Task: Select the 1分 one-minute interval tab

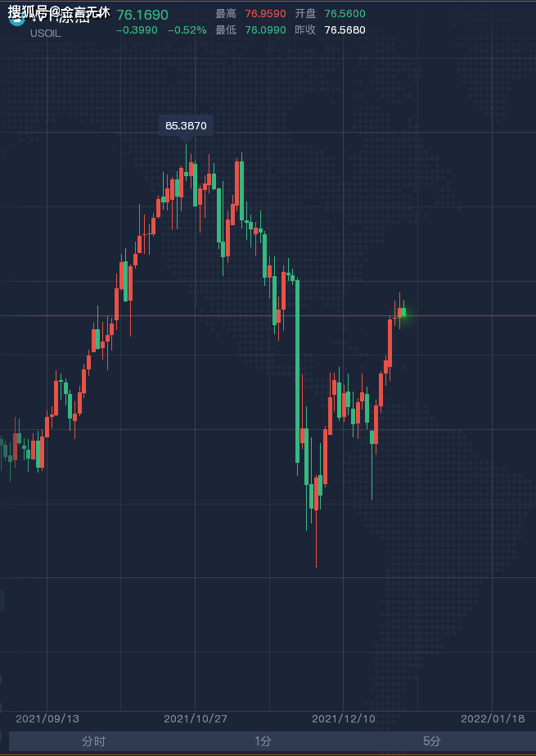Action: pos(263,741)
